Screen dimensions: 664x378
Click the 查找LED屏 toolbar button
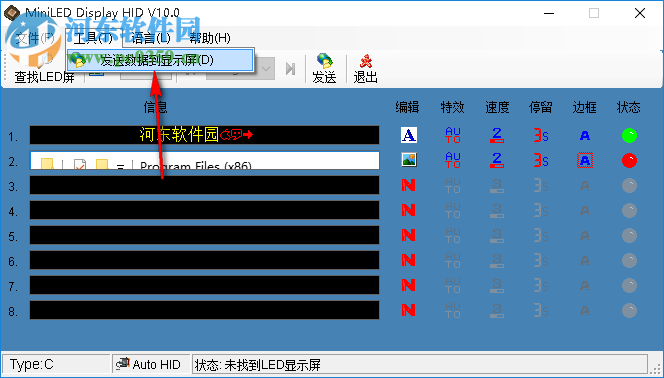[x=44, y=69]
